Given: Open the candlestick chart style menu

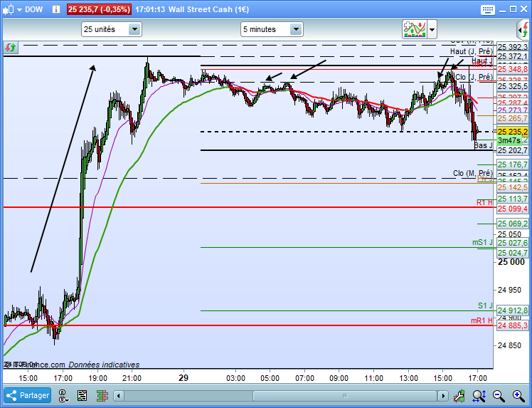Looking at the screenshot, I should click(x=11, y=9).
